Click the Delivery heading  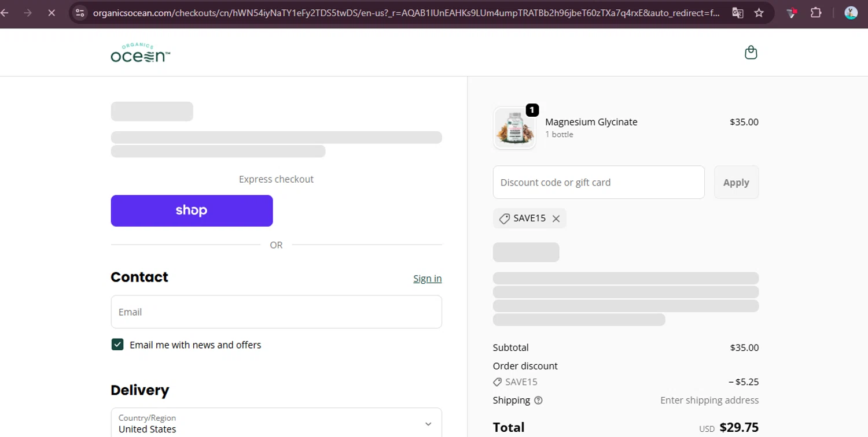pos(139,390)
